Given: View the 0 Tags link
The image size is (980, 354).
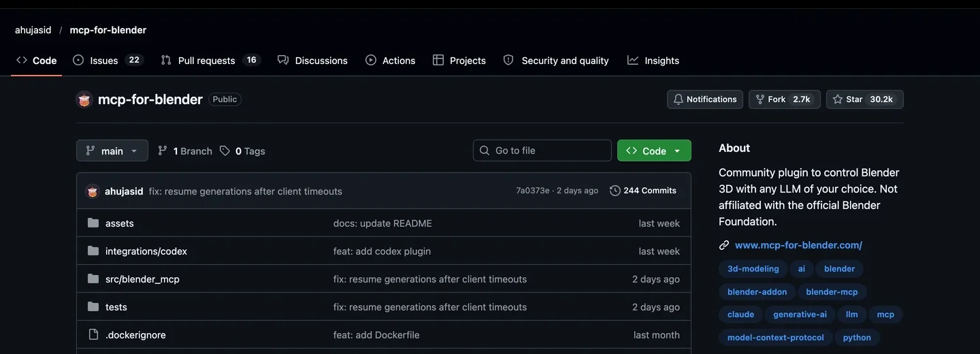Looking at the screenshot, I should [x=243, y=151].
